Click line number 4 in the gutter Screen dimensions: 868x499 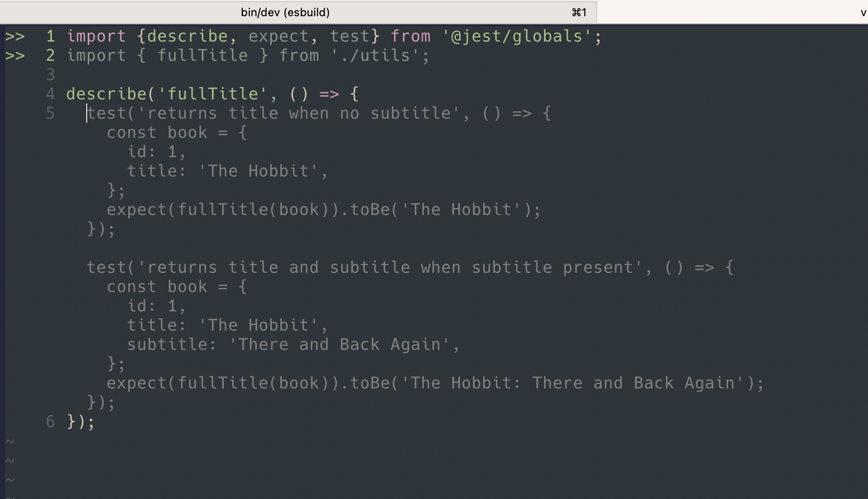point(50,94)
